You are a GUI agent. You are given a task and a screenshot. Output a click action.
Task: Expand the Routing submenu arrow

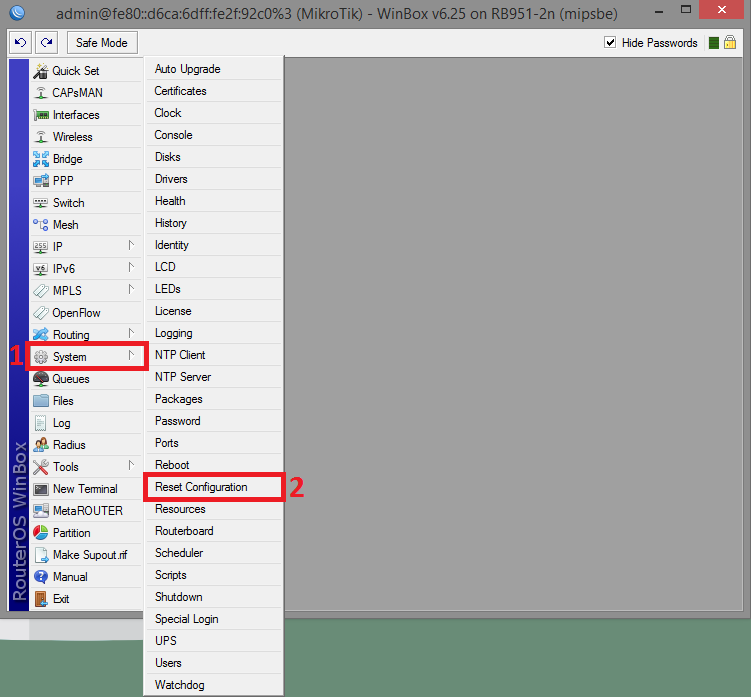click(131, 333)
